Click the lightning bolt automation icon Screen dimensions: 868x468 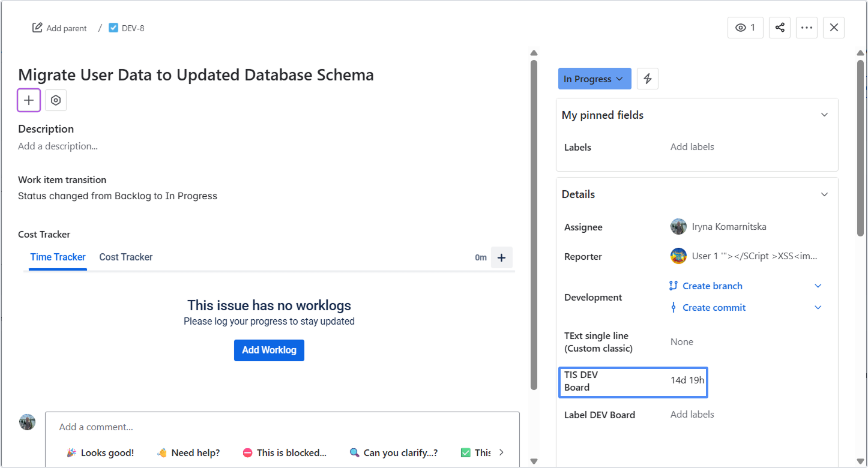[x=648, y=79]
